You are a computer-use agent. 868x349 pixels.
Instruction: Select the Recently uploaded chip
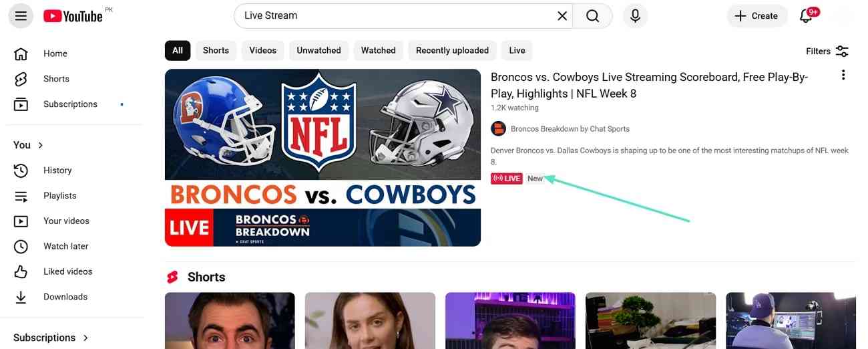click(452, 50)
